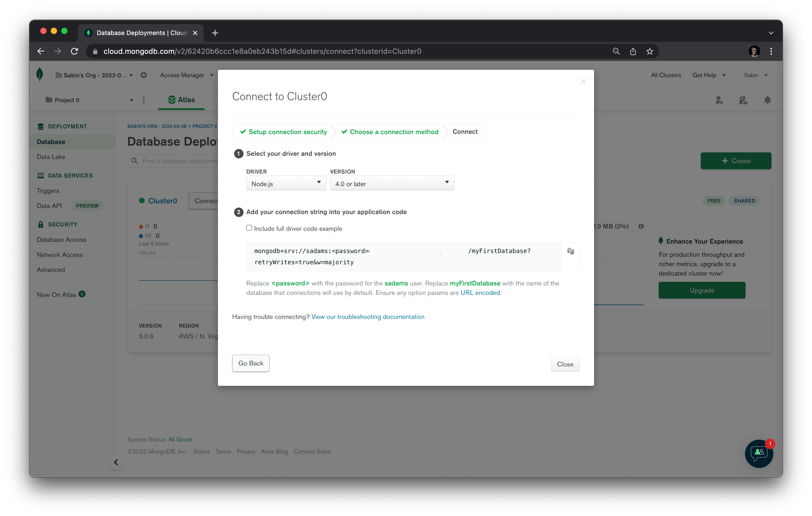
Task: Go back in browser history
Action: [x=41, y=51]
